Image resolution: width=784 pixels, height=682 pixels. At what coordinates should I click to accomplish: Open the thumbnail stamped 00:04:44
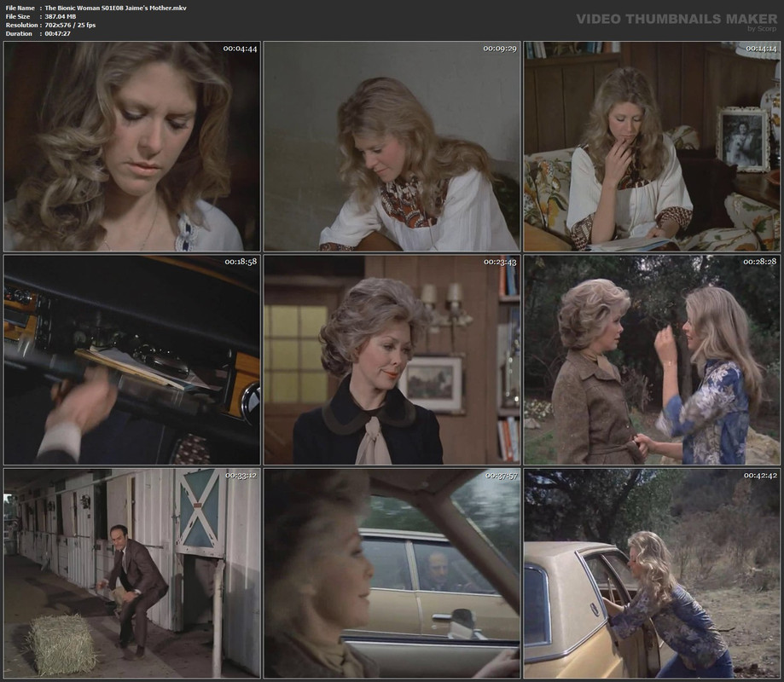point(132,147)
